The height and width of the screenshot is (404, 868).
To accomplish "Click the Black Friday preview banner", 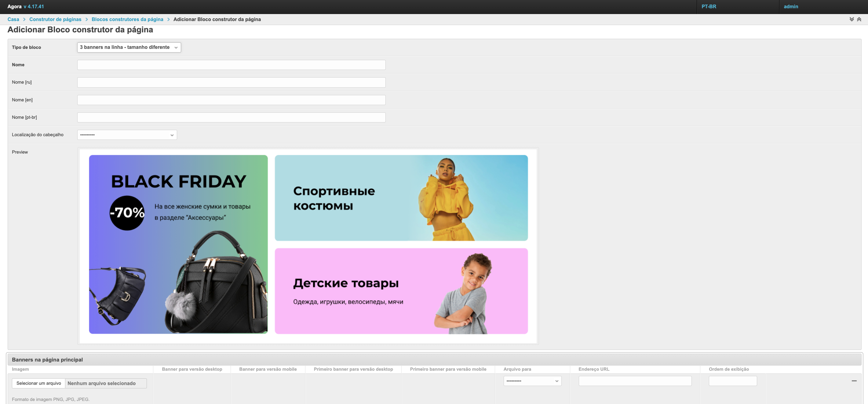I will [x=178, y=244].
